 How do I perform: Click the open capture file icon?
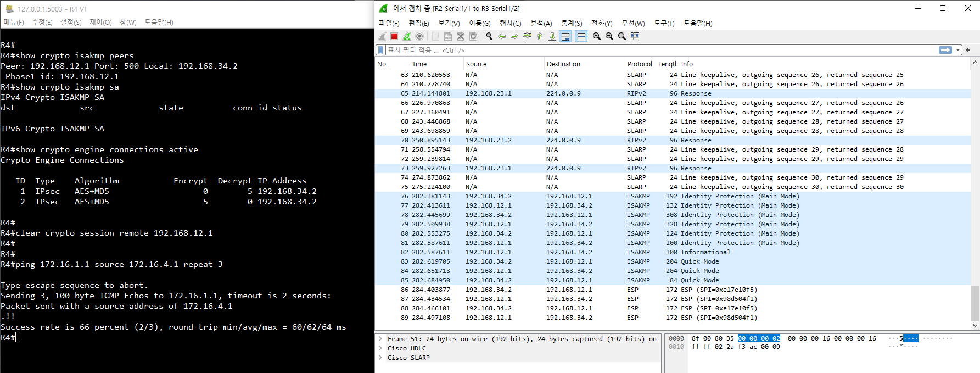pyautogui.click(x=435, y=36)
